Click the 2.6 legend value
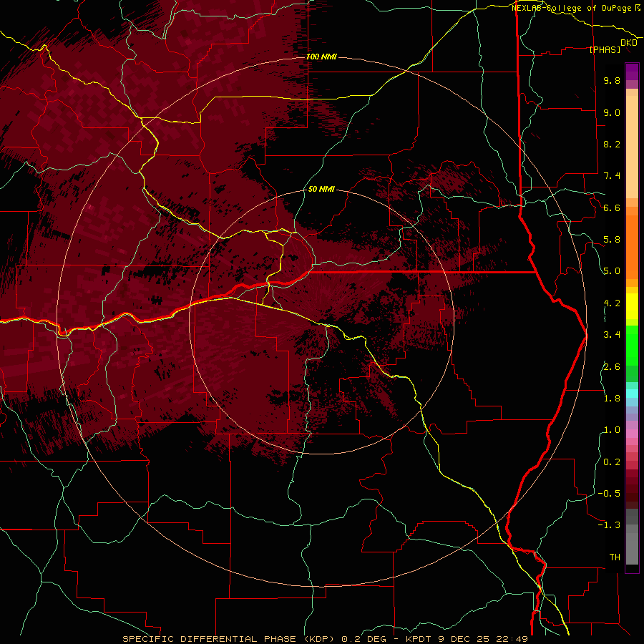The image size is (644, 644). (x=612, y=367)
